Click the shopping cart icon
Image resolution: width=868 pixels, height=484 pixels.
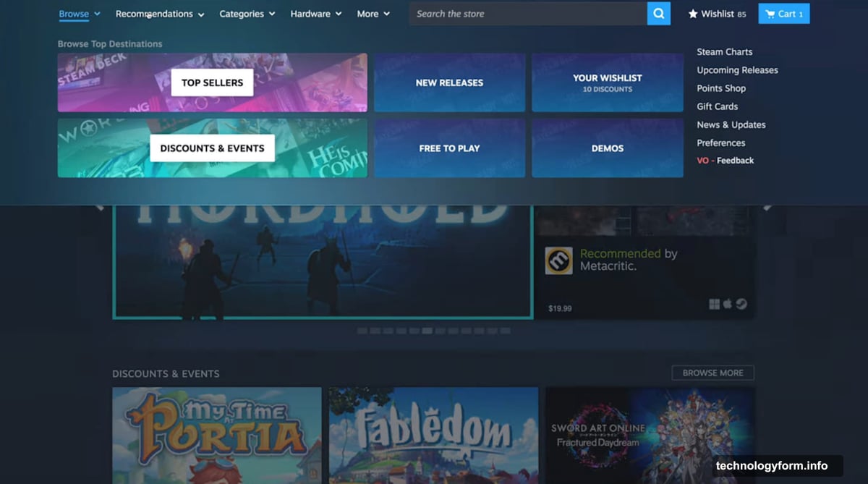(769, 14)
